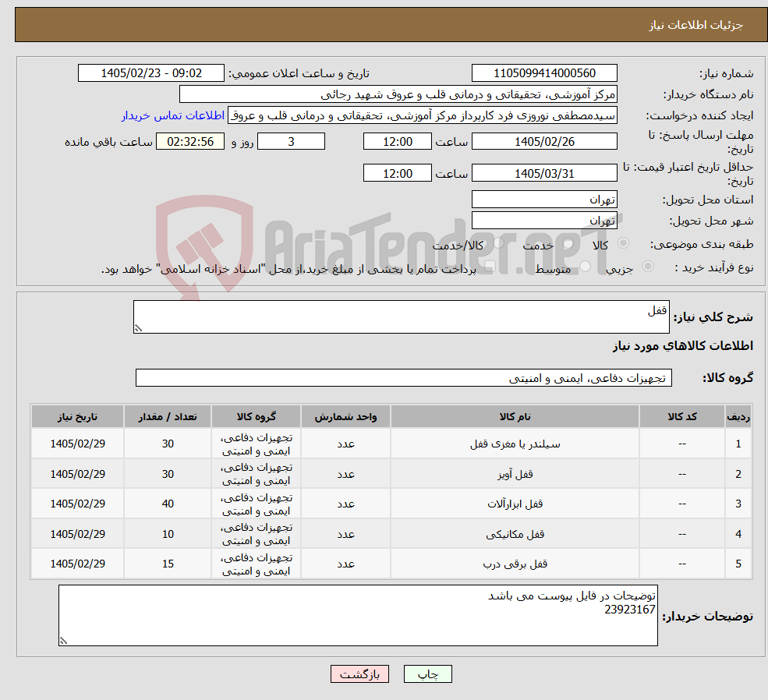Open the اطلاعات تماس خریدار link
This screenshot has width=768, height=700.
[173, 115]
